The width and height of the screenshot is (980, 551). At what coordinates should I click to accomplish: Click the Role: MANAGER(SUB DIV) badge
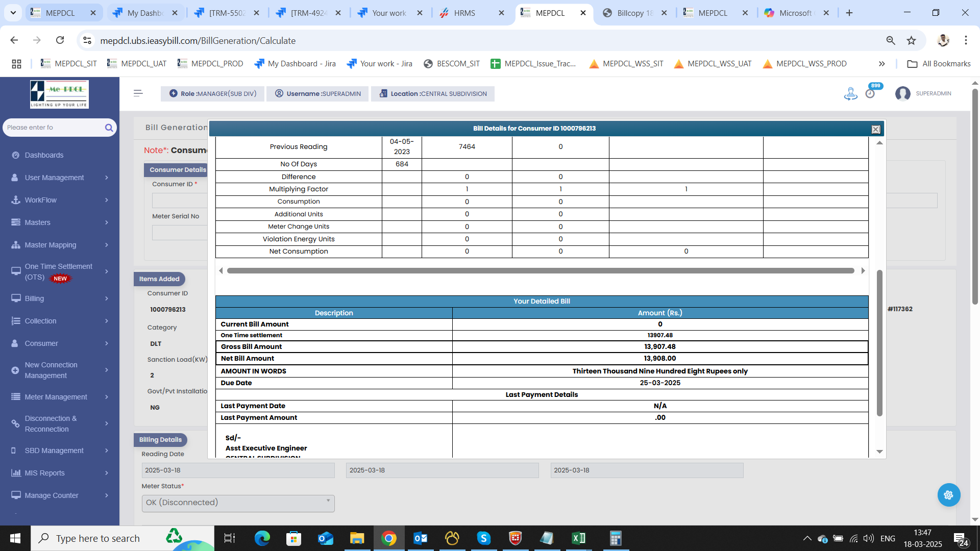click(212, 94)
